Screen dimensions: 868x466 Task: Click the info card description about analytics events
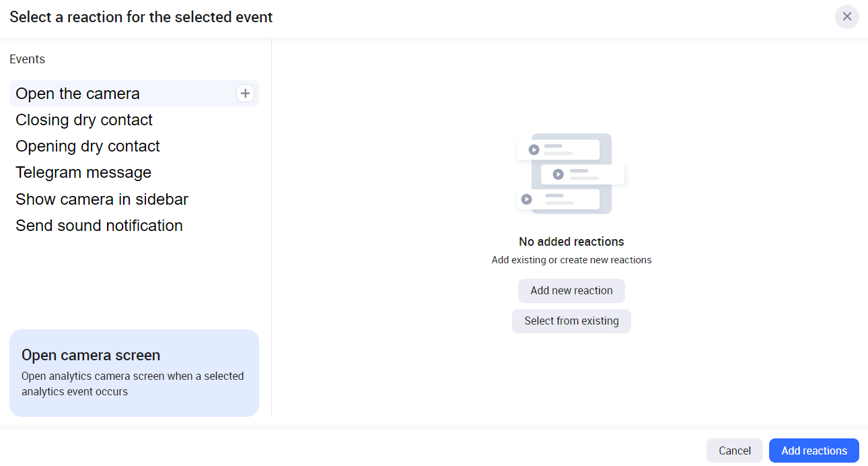point(133,384)
